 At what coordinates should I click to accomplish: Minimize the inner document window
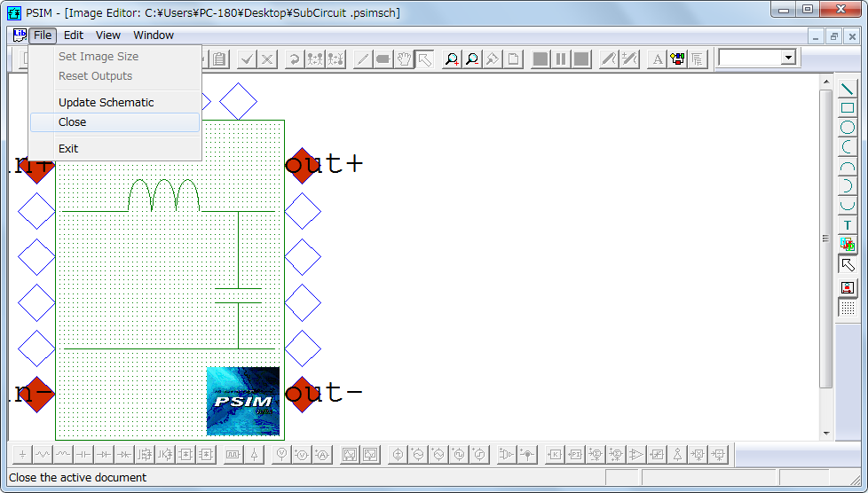(x=816, y=36)
